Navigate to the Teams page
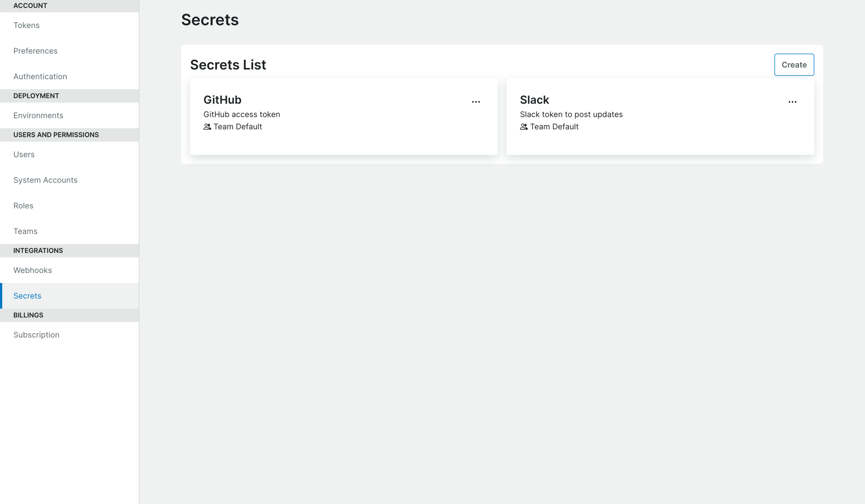 pos(25,231)
